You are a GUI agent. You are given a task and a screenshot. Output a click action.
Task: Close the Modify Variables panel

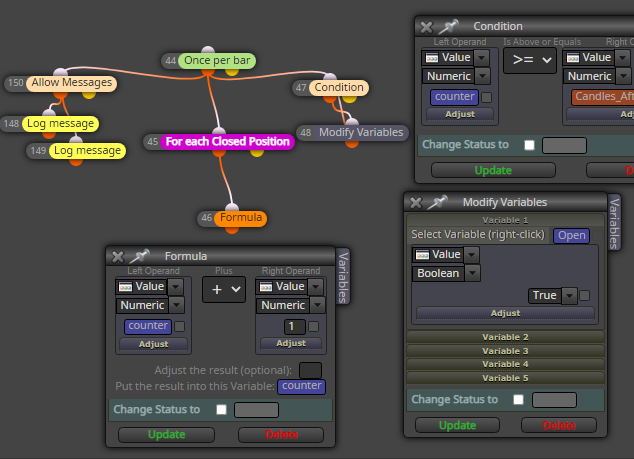pos(416,203)
